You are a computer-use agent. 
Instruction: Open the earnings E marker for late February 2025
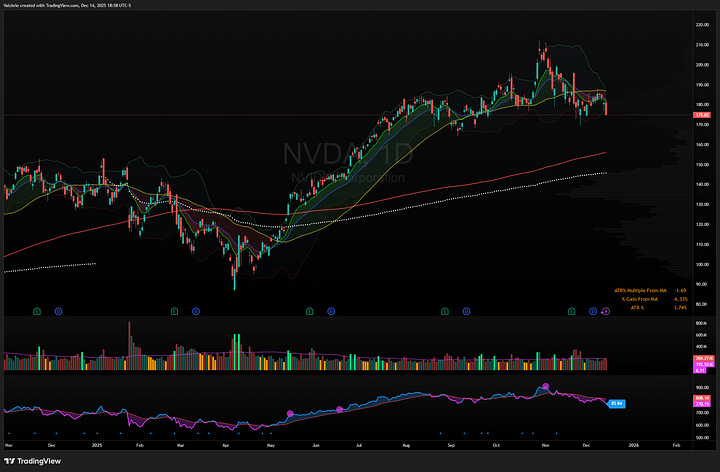pyautogui.click(x=174, y=311)
